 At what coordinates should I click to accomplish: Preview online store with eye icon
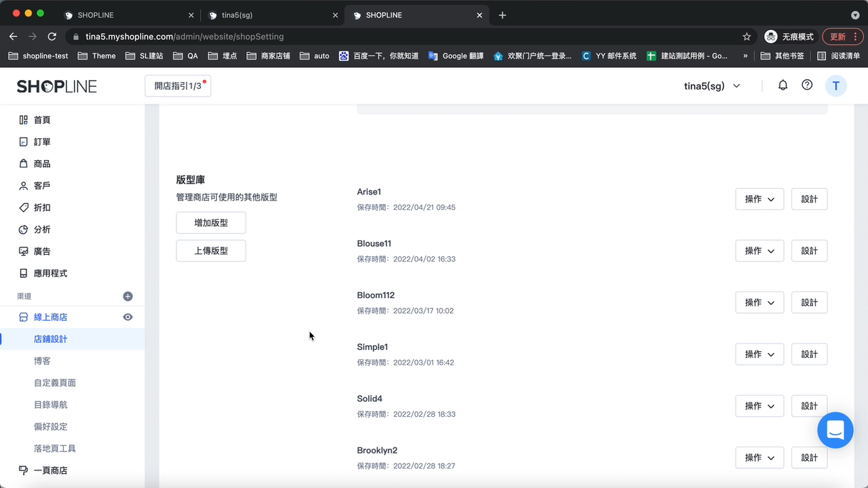[x=127, y=317]
